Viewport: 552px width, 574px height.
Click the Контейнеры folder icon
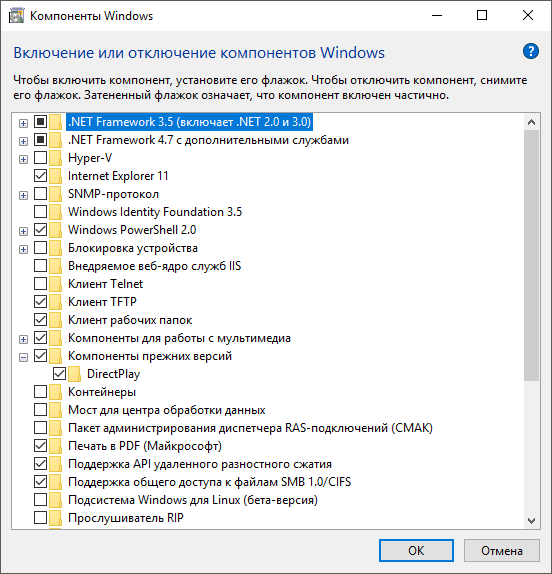[x=55, y=392]
